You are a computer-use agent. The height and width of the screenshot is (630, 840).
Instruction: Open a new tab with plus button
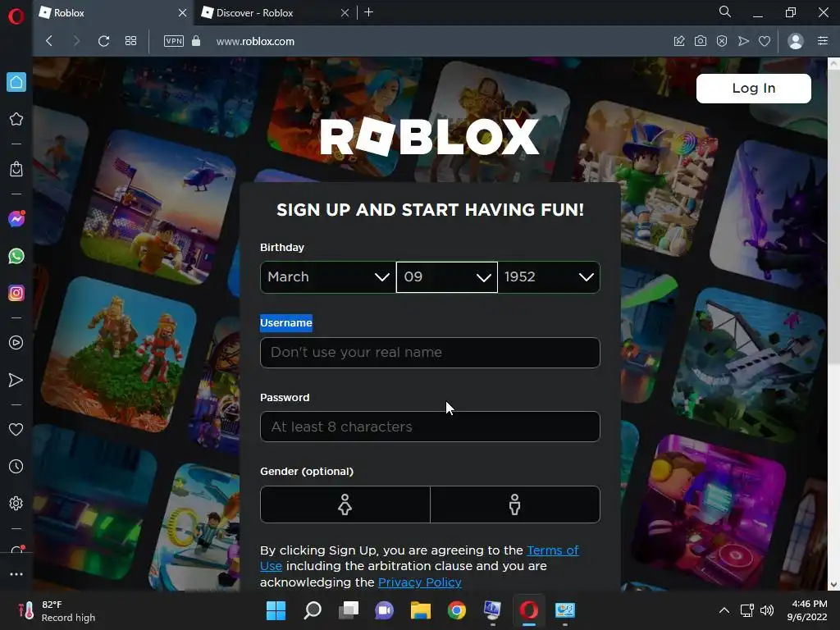tap(368, 12)
